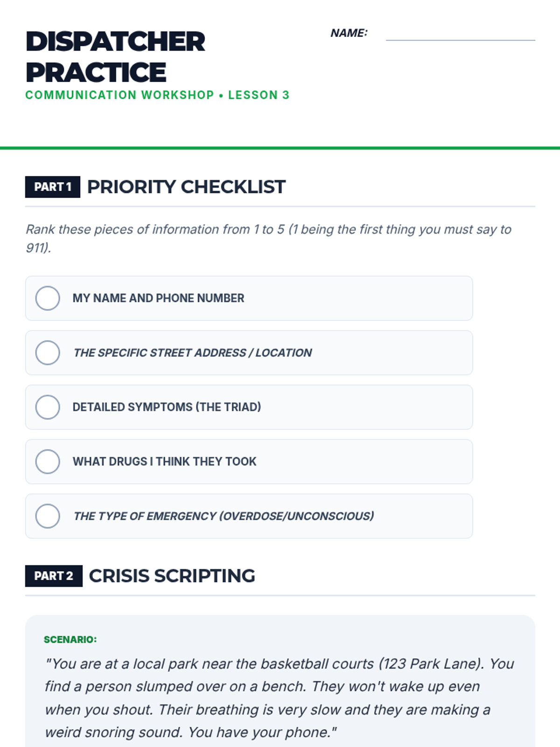Image resolution: width=560 pixels, height=747 pixels.
Task: Click the NAME: label
Action: (349, 33)
